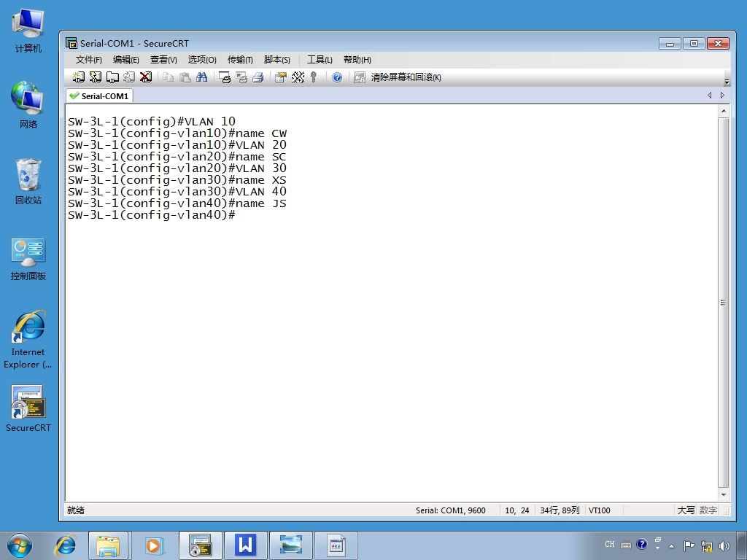Click the last prompt line SW-3L-1(config-vlan40)#
This screenshot has width=747, height=560.
click(152, 215)
